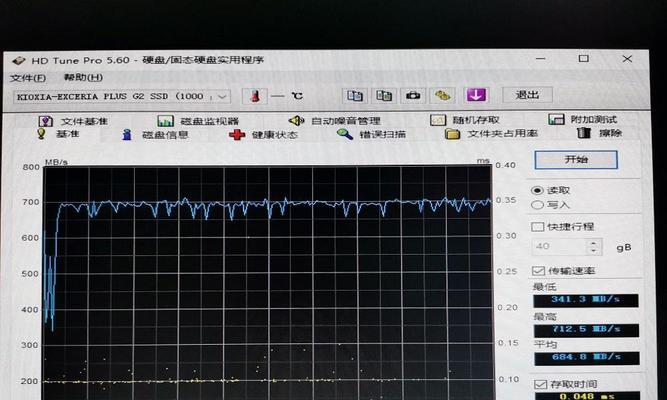Select the 写入 write radio button
Screen dimensions: 667x400
(x=539, y=205)
